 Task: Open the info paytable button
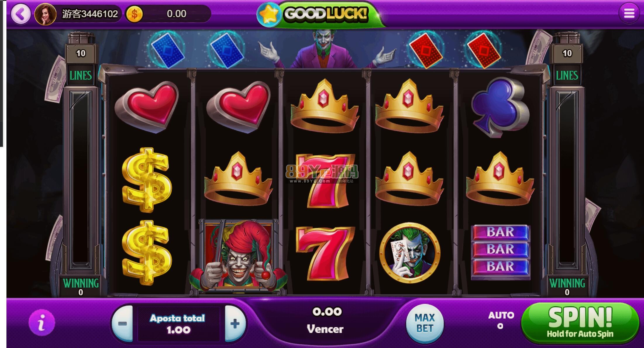tap(42, 323)
